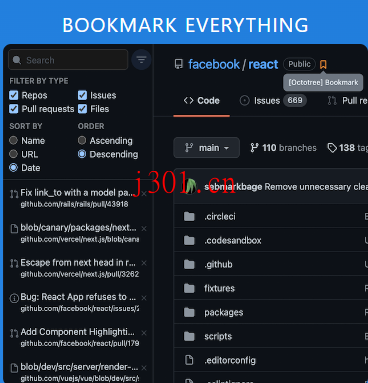Uncheck the Issues filter checkbox

click(82, 95)
